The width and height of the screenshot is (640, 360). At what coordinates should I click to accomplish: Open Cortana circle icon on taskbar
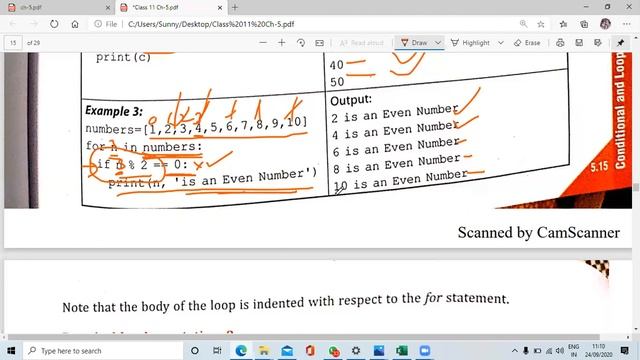click(195, 351)
